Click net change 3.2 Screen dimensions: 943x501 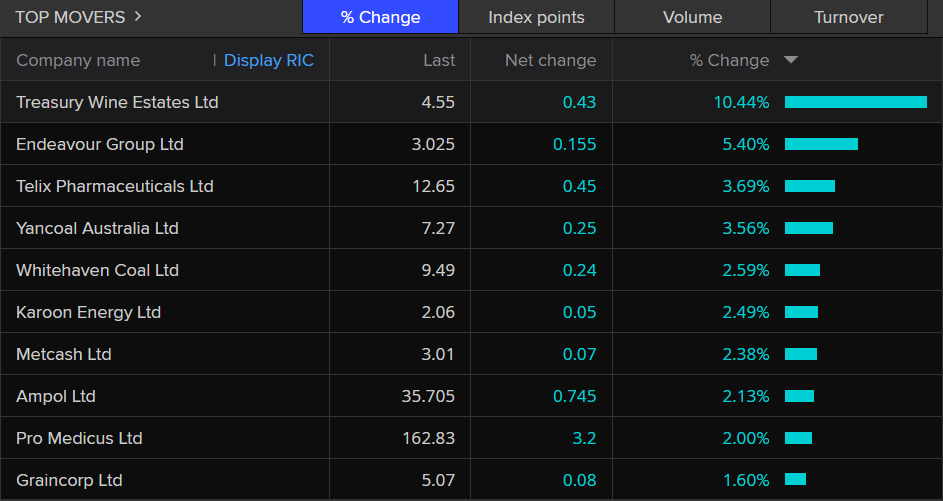click(584, 438)
